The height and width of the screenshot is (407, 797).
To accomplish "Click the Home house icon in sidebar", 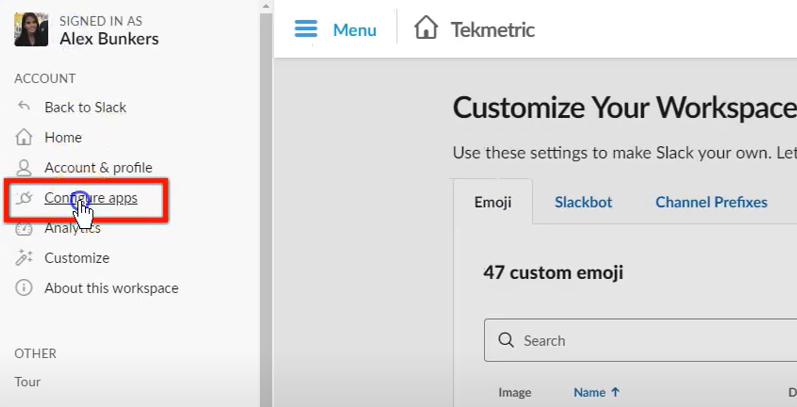I will (x=23, y=137).
